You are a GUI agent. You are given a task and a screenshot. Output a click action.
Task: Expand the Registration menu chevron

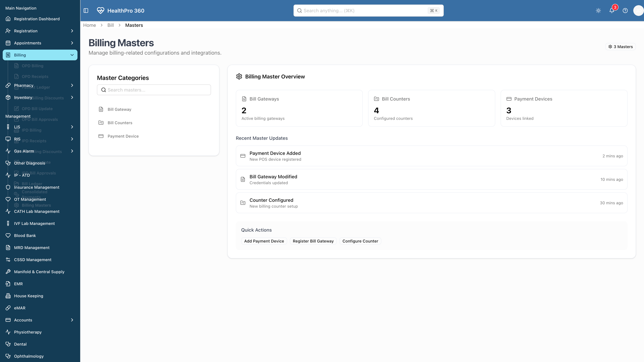point(72,31)
